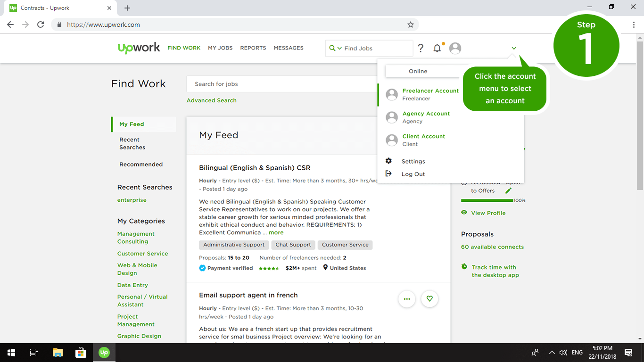Click the Settings gear in the account menu
644x362 pixels.
[388, 161]
